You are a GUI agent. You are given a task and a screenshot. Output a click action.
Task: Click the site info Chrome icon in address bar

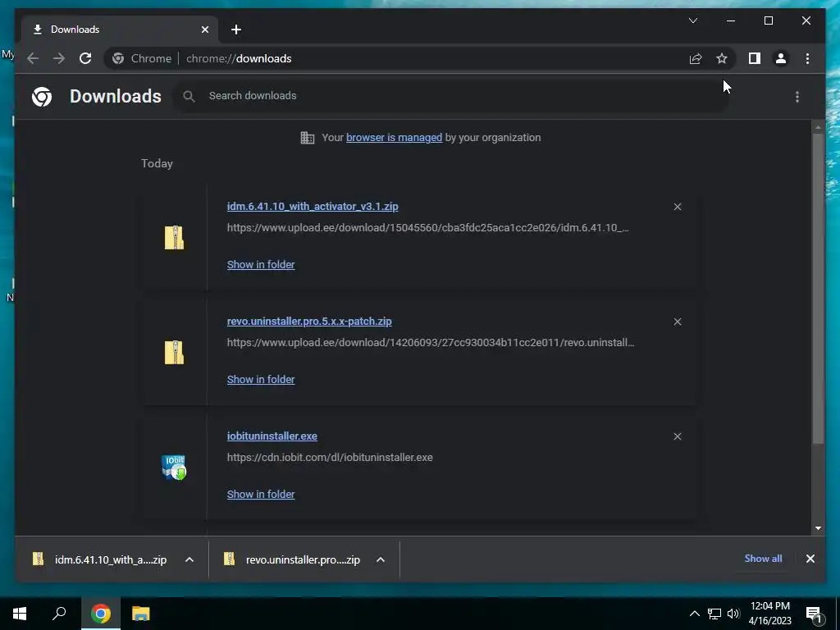[x=118, y=58]
